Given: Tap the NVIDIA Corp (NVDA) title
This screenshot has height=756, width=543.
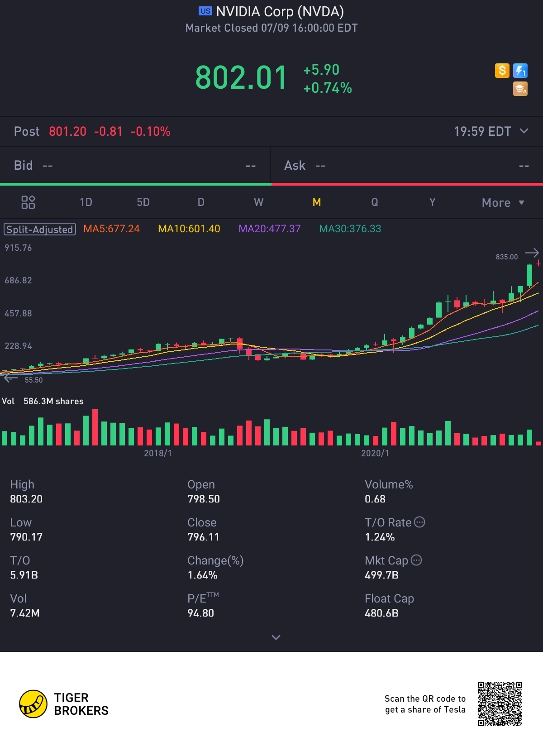Looking at the screenshot, I should click(280, 11).
